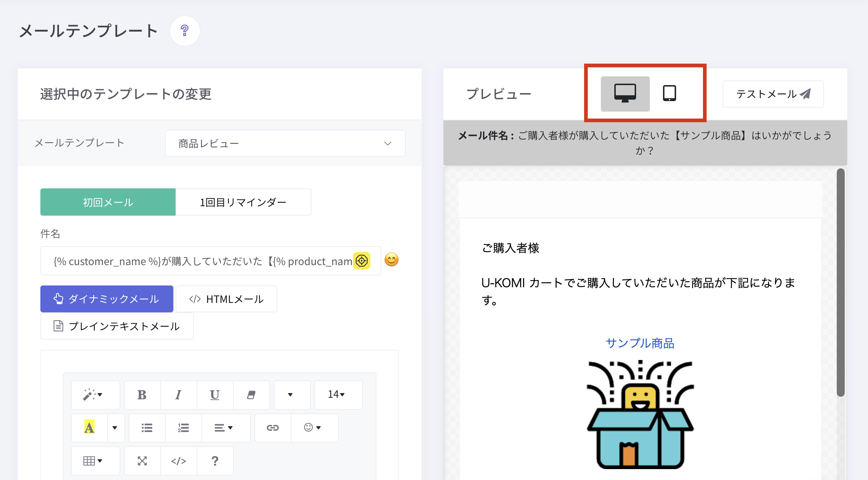868x480 pixels.
Task: Open the 商品レビュー template dropdown
Action: tap(285, 144)
